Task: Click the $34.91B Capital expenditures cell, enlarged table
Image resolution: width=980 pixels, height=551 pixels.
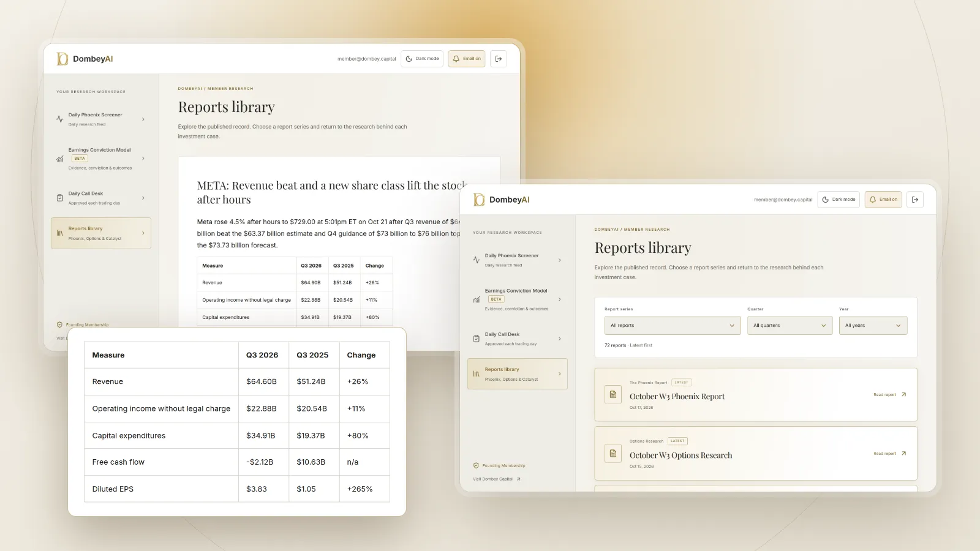Action: pyautogui.click(x=263, y=436)
